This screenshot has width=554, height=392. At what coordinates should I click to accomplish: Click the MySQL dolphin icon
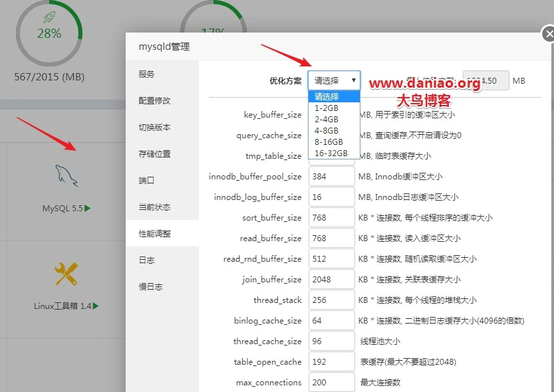[x=66, y=175]
